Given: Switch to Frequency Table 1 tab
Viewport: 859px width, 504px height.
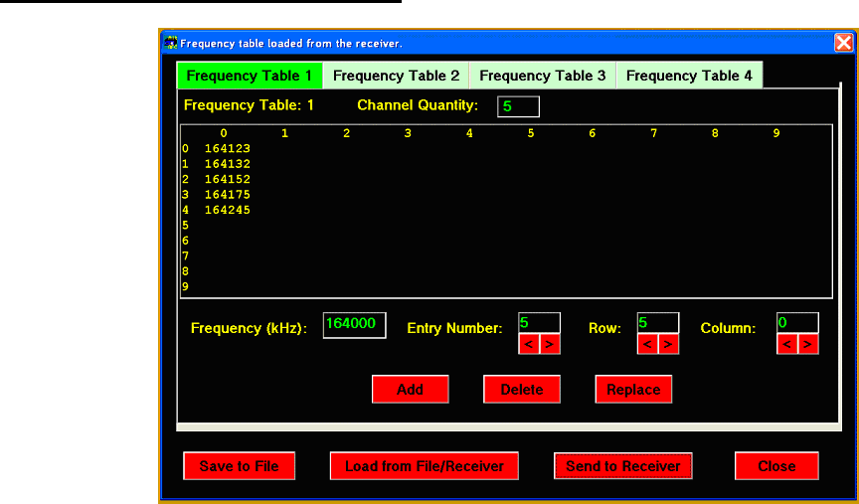Looking at the screenshot, I should [x=250, y=76].
